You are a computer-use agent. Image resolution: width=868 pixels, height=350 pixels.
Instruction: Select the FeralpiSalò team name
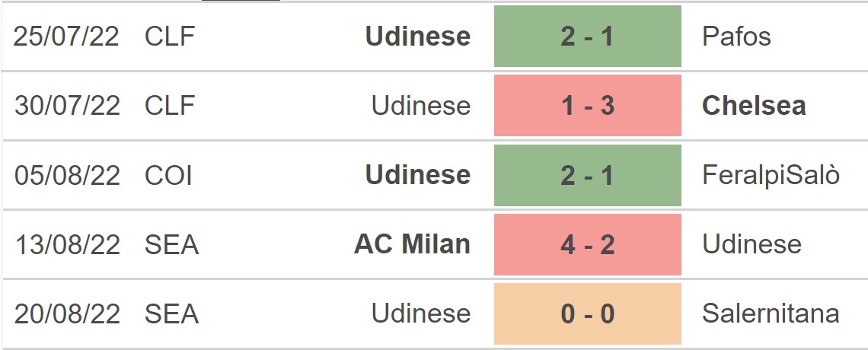tap(771, 175)
